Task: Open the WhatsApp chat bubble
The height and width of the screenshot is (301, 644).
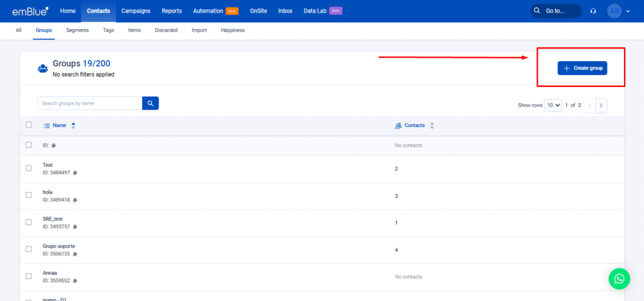Action: click(619, 278)
